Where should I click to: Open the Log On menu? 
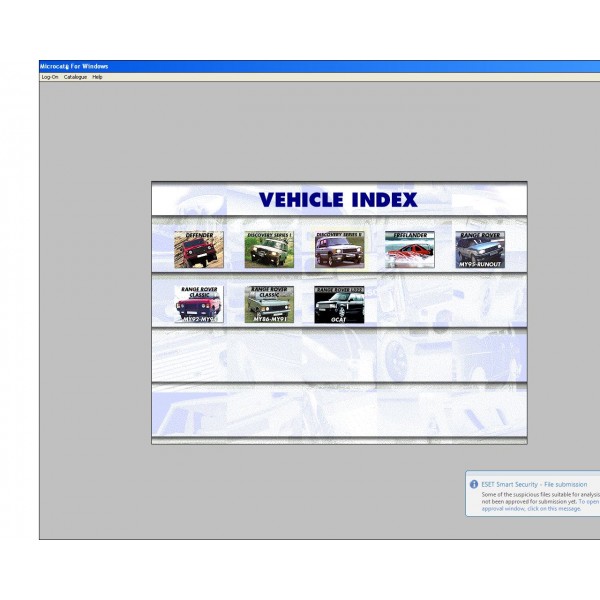pos(50,77)
